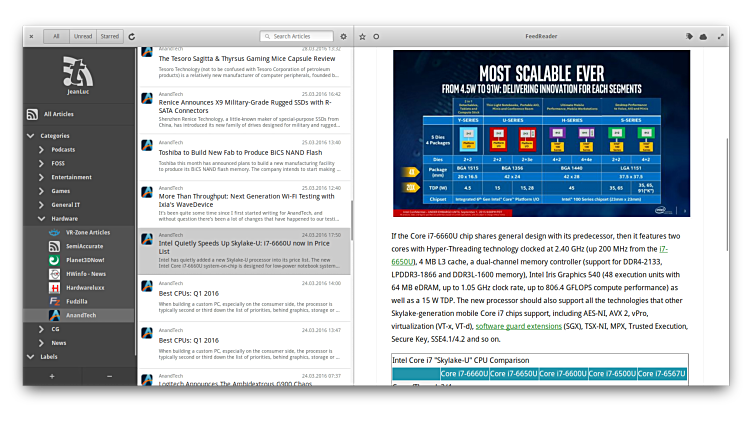This screenshot has height=423, width=752.
Task: Refresh feeds with the reload icon
Action: [132, 36]
